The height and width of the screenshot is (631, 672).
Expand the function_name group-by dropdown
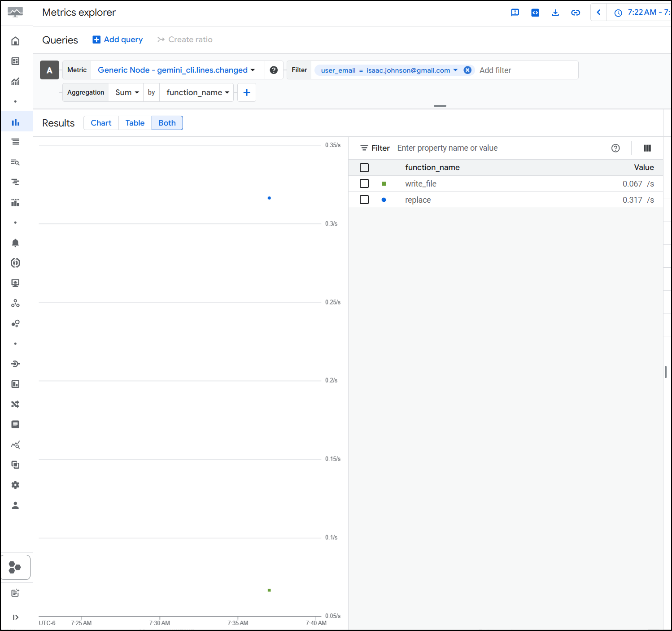[197, 92]
